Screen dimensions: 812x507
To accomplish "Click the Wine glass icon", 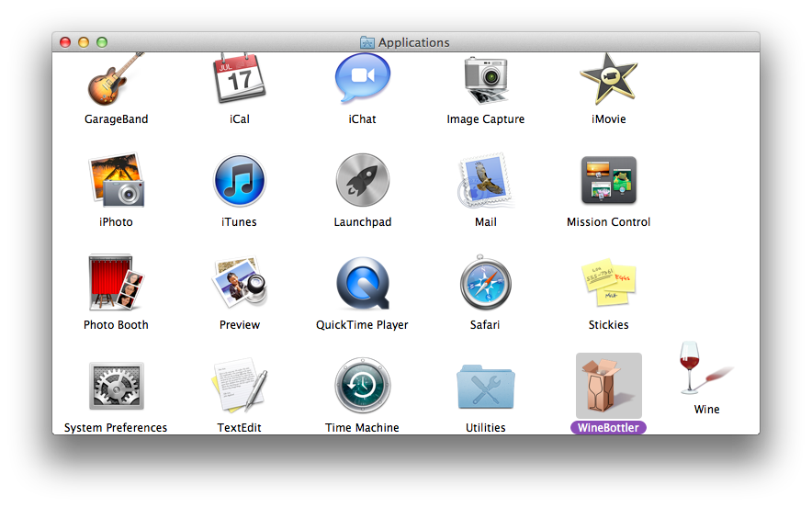I will point(706,368).
